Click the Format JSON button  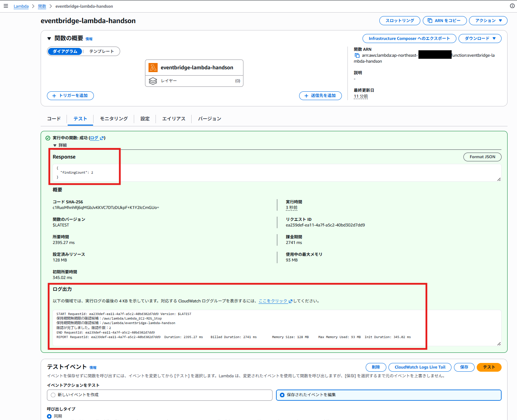[x=482, y=157]
